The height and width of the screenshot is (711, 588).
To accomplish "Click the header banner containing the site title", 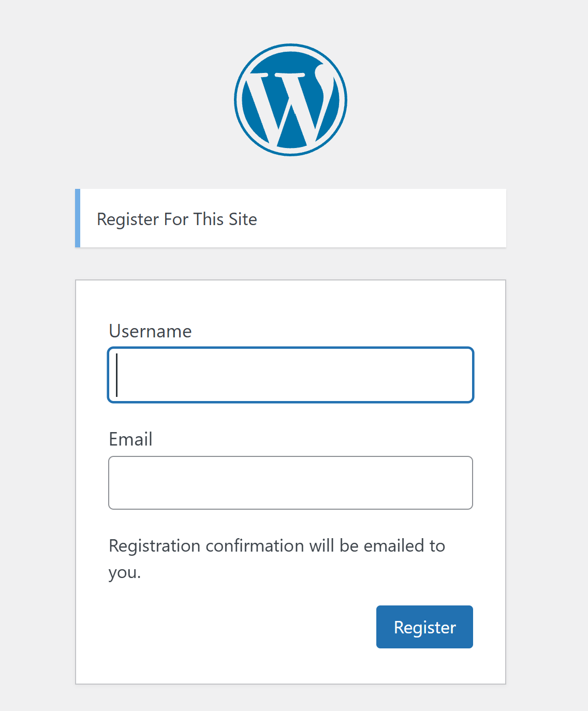I will click(x=362, y=218).
